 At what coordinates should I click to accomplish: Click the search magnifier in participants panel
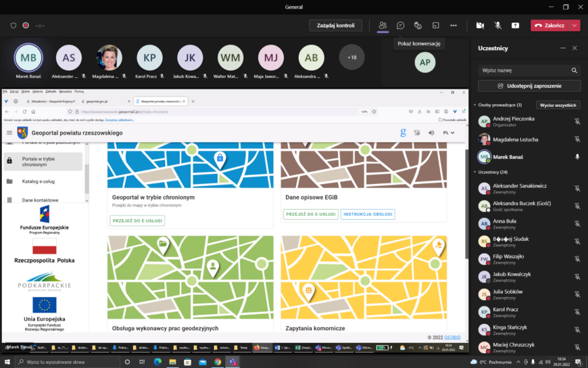coord(574,70)
